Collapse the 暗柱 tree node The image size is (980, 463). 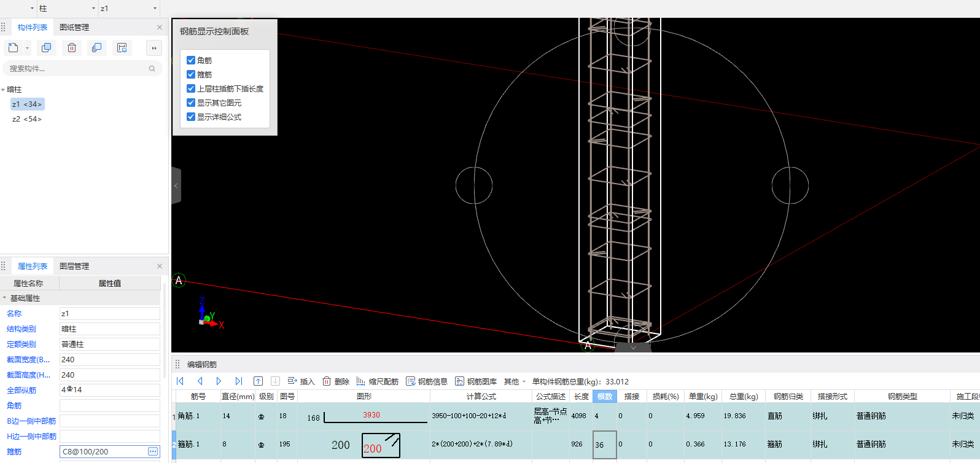tap(3, 90)
